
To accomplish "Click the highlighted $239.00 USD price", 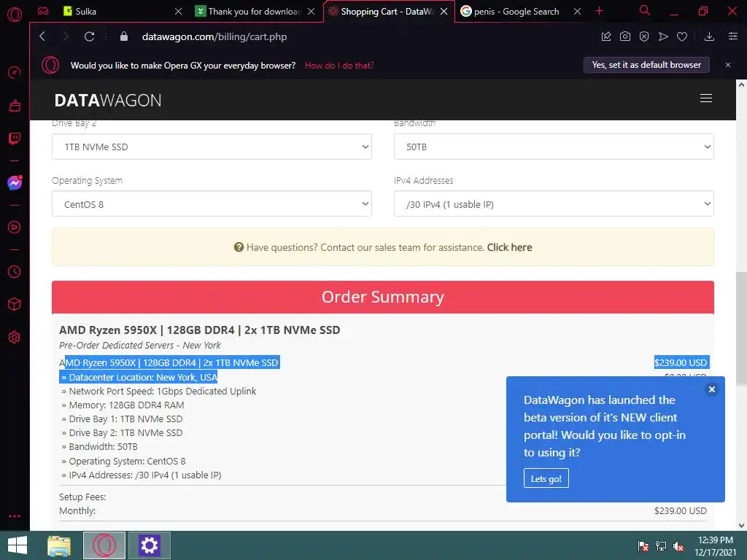I will [x=681, y=362].
